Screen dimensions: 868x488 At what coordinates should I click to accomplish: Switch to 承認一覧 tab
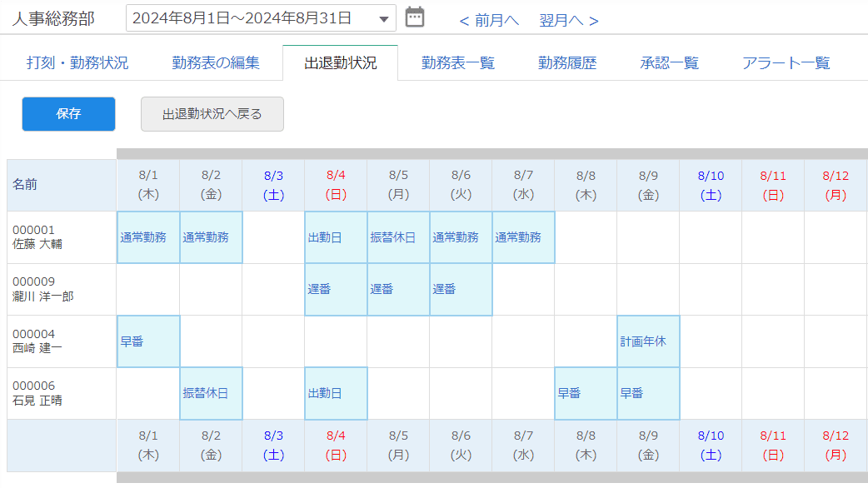669,62
